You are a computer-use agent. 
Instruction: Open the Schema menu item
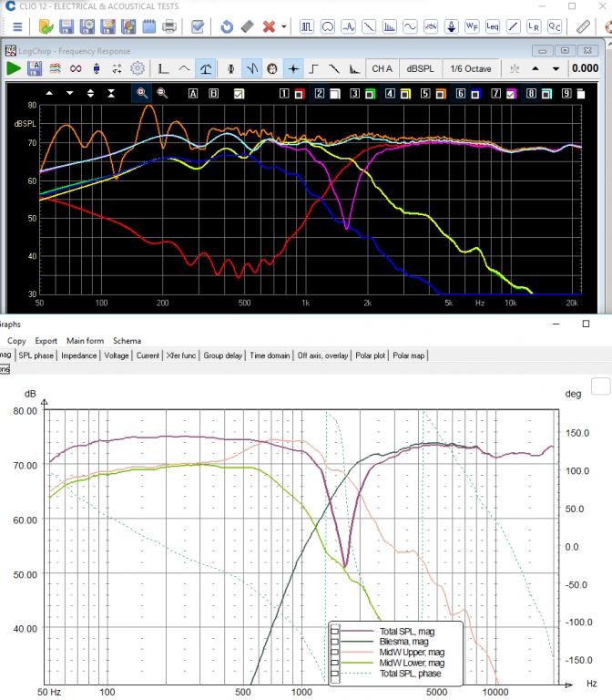(127, 341)
